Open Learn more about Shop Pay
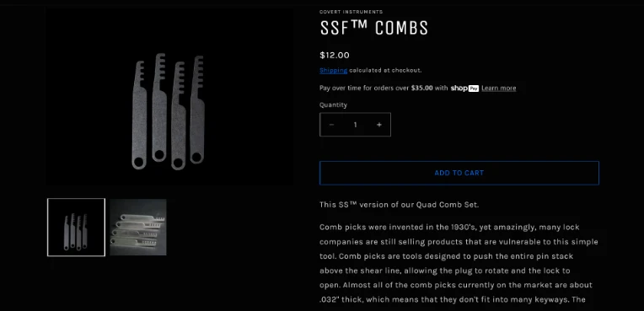The height and width of the screenshot is (311, 644). (x=499, y=88)
